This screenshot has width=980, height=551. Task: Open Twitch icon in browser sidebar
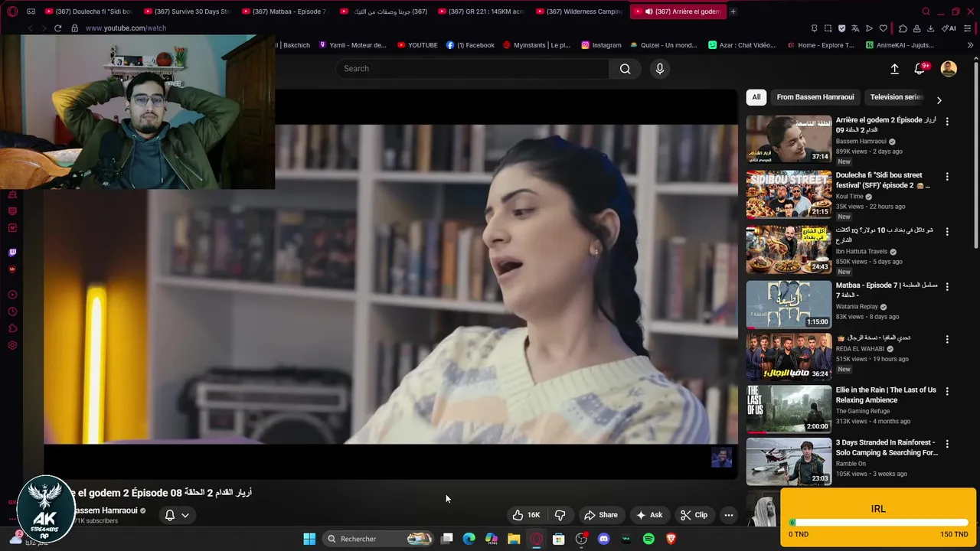point(12,252)
